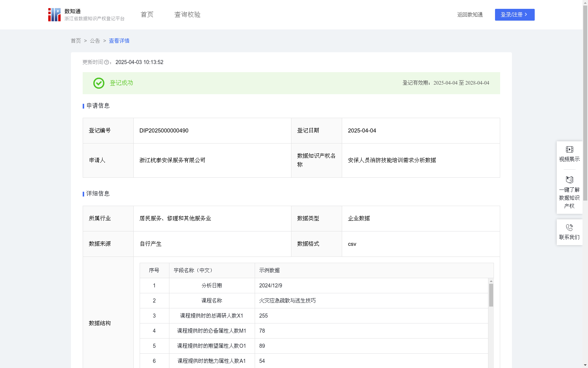The width and height of the screenshot is (588, 368).
Task: Click the 联系我们 phone icon
Action: tap(569, 227)
